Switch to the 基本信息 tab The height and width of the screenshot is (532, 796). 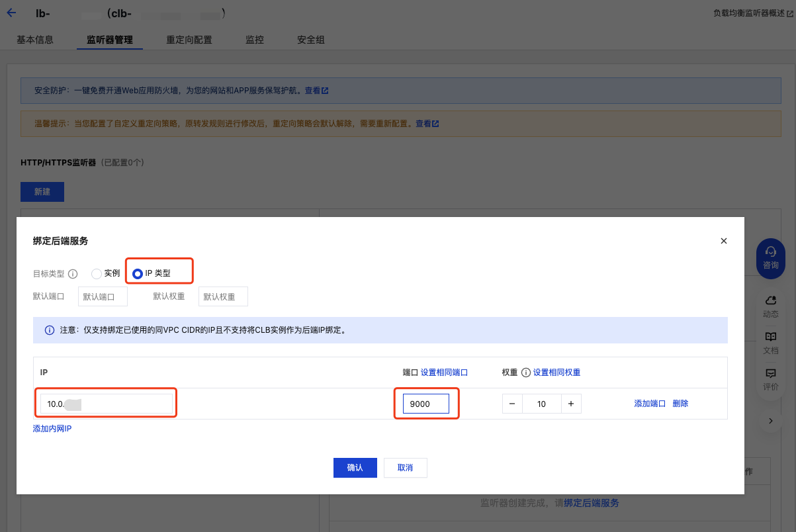point(35,40)
